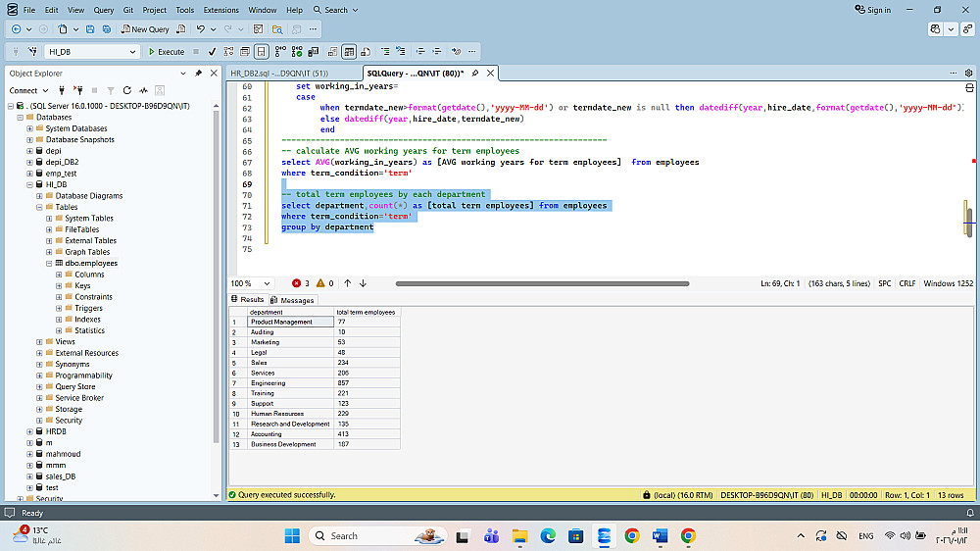Expand the Views folder
Image resolution: width=980 pixels, height=551 pixels.
[x=39, y=341]
